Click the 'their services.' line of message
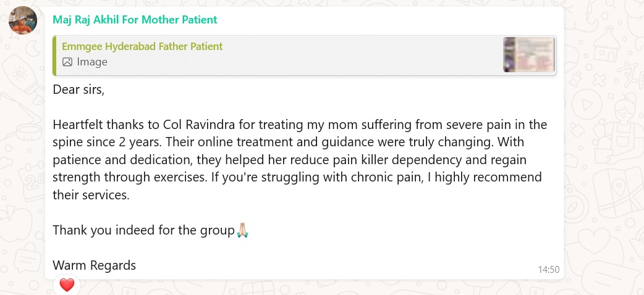 91,195
